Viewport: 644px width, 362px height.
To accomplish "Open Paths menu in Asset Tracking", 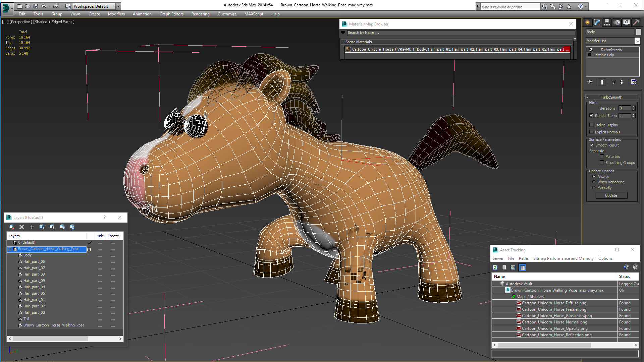I will coord(523,258).
